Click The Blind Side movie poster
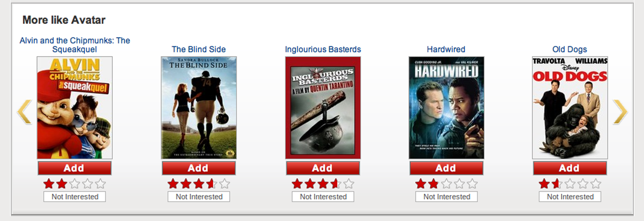The width and height of the screenshot is (644, 221). [199, 108]
